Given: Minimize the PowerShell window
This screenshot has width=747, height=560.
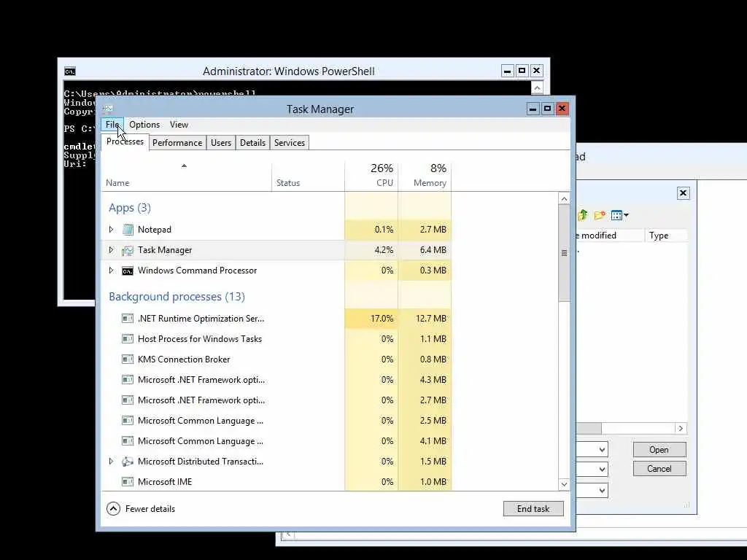Looking at the screenshot, I should pos(508,71).
